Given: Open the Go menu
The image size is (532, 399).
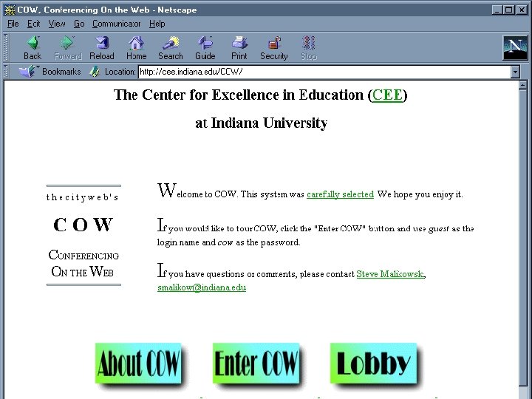Looking at the screenshot, I should click(x=79, y=24).
